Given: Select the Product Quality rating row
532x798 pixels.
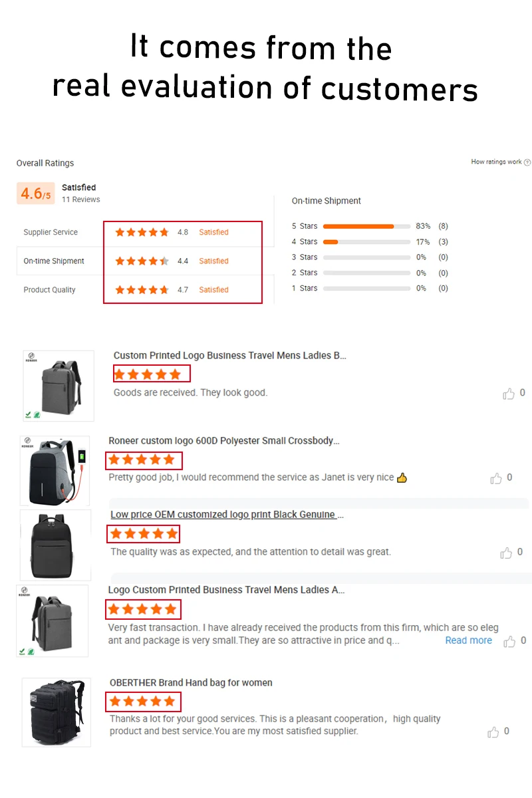Looking at the screenshot, I should (x=140, y=290).
